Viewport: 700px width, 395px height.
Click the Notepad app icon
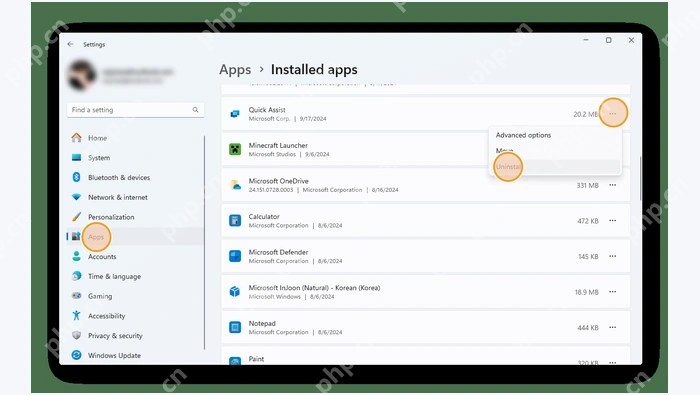pyautogui.click(x=235, y=327)
